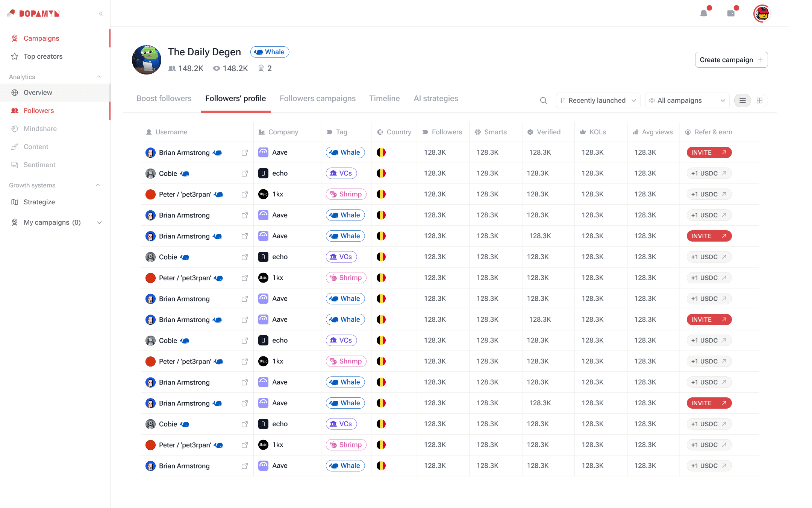This screenshot has width=812, height=508.
Task: Open the AI strategies tab
Action: point(436,99)
